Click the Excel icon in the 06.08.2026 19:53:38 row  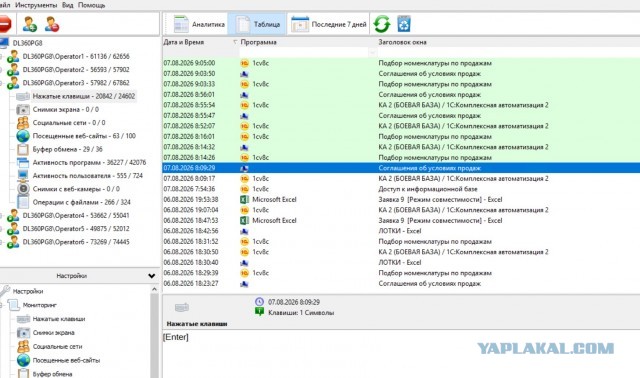244,200
